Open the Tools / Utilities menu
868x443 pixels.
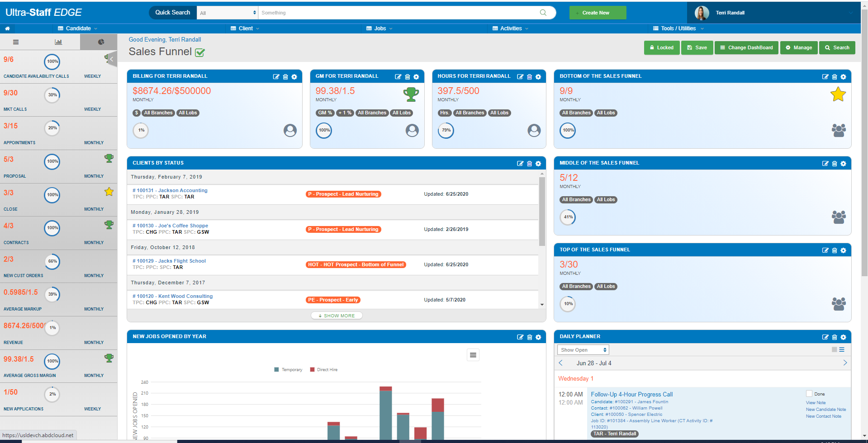click(678, 28)
